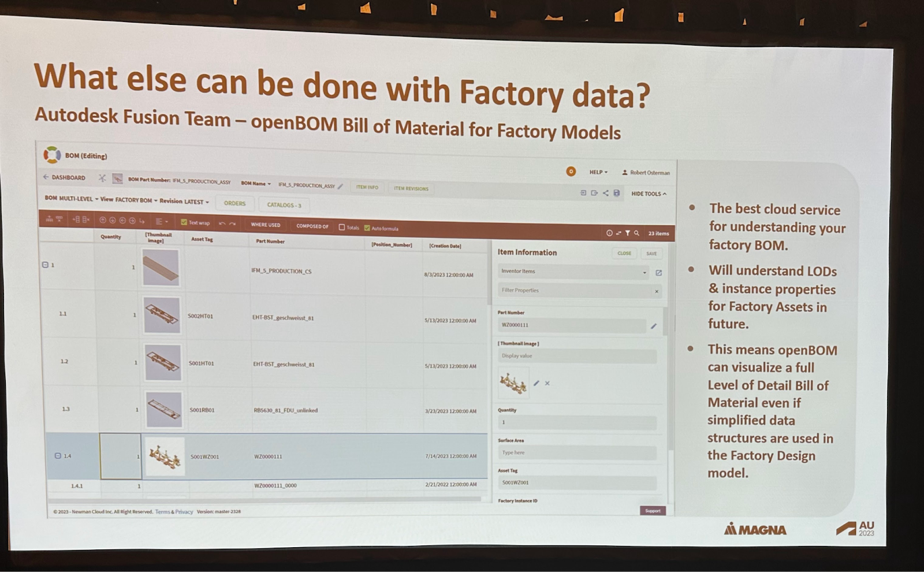Open the Robert Osterman user menu
924x572 pixels.
(x=646, y=172)
